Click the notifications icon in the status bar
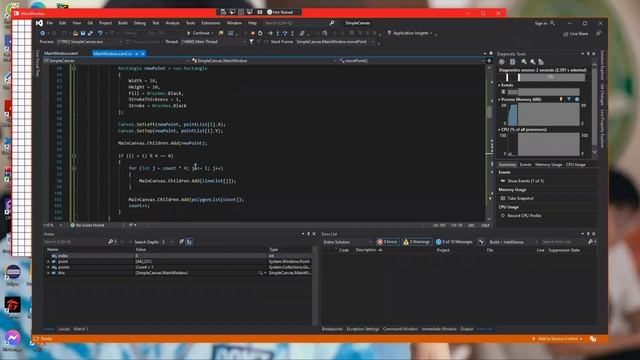Screen dimensions: 640x360 coord(593,339)
